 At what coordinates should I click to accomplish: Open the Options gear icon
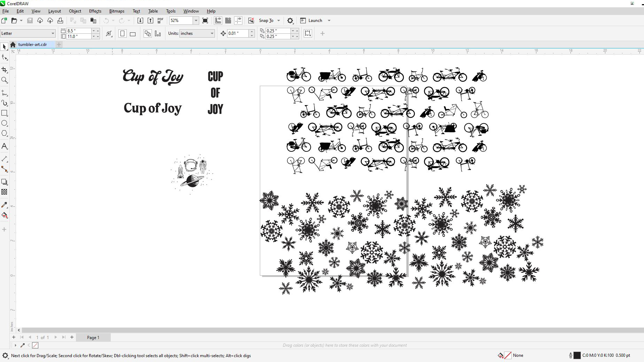point(290,21)
